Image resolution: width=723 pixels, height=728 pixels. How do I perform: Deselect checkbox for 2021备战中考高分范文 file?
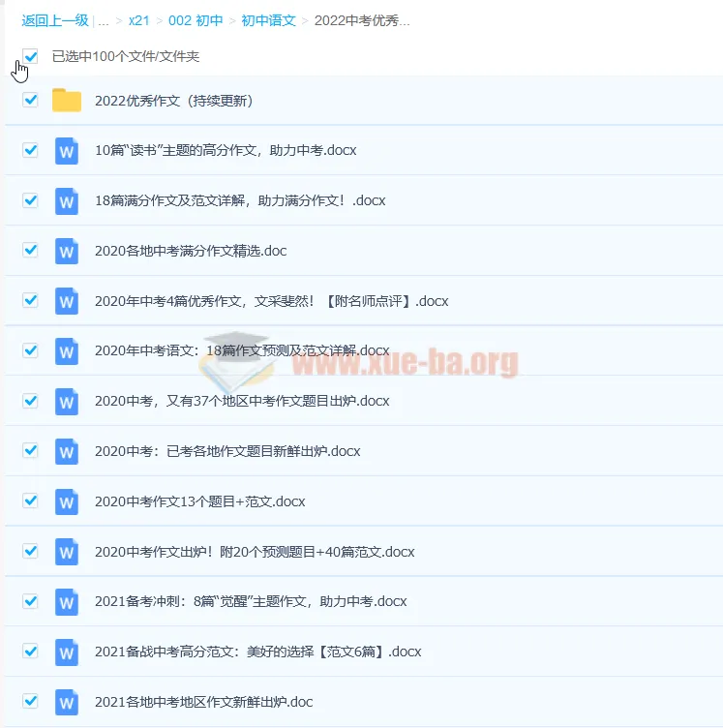(30, 651)
